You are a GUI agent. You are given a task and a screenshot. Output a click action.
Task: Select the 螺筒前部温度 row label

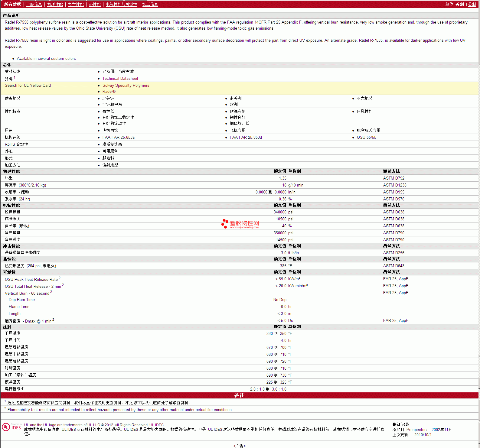(16, 361)
